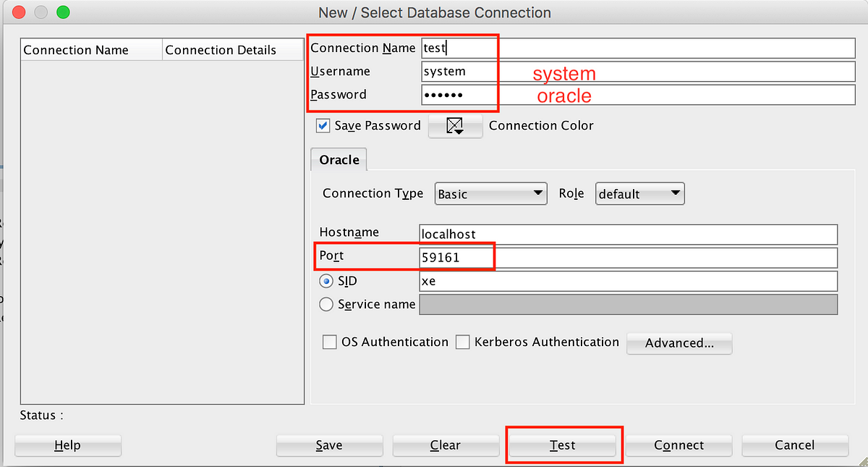
Task: Open the Advanced... settings
Action: click(679, 343)
